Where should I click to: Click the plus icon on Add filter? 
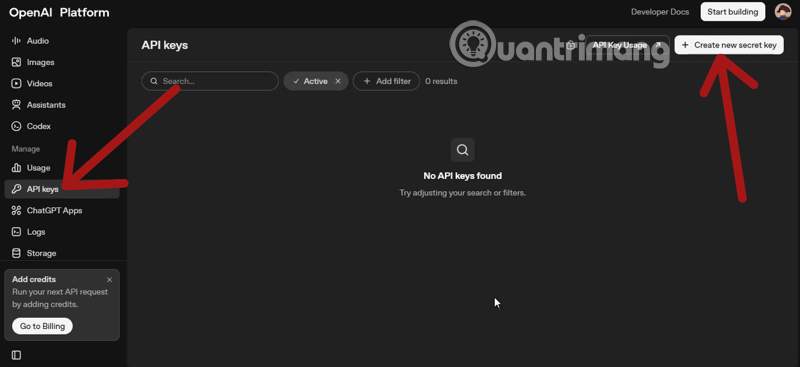[366, 81]
